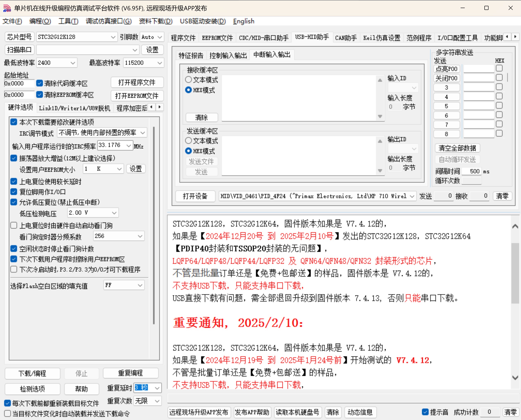
Task: Click receive buffer scroll down arrow
Action: coord(380,116)
